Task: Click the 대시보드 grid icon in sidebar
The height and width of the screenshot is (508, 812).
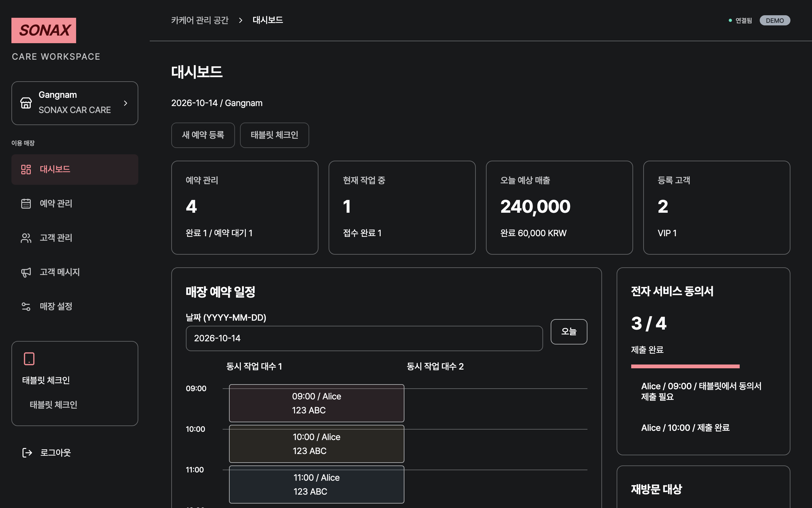Action: coord(26,169)
